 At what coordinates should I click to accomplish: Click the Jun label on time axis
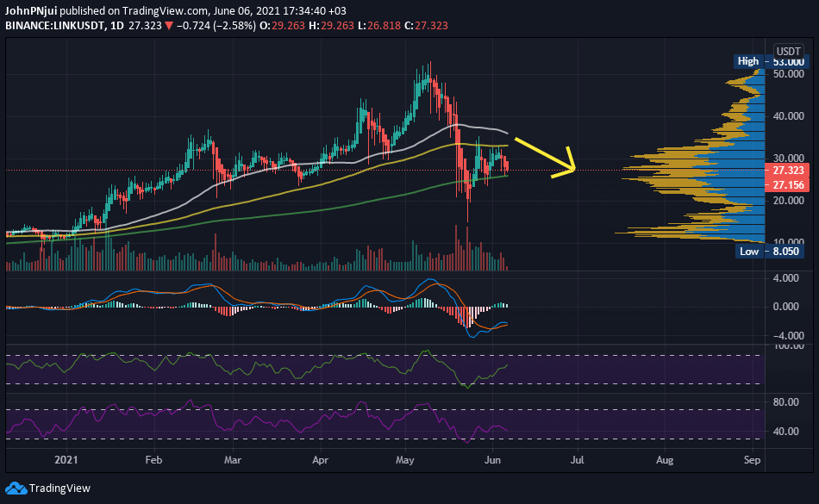pos(492,460)
